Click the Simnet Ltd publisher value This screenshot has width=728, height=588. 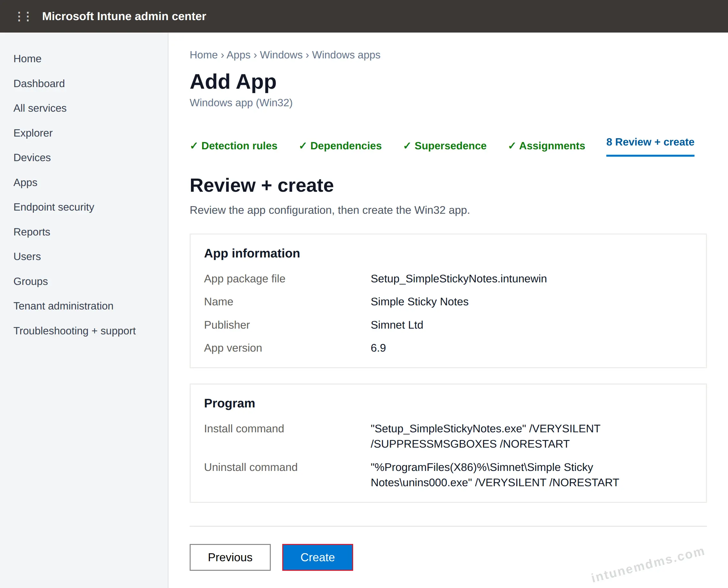click(397, 325)
